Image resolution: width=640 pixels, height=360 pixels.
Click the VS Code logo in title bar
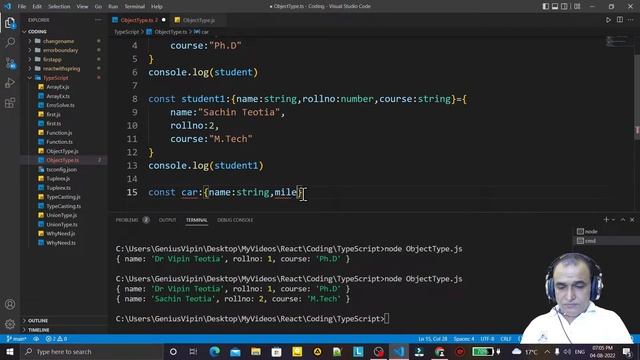(x=7, y=6)
